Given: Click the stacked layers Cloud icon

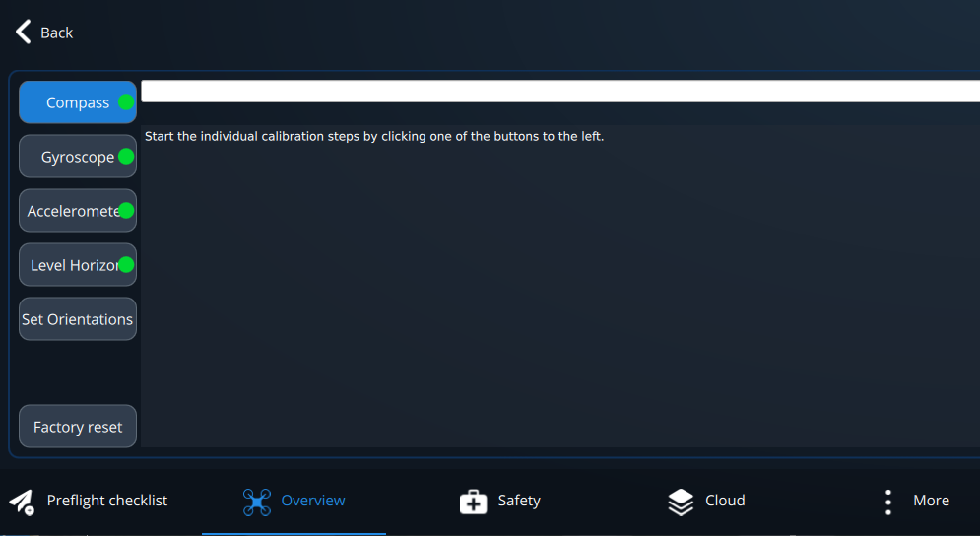Looking at the screenshot, I should click(681, 502).
